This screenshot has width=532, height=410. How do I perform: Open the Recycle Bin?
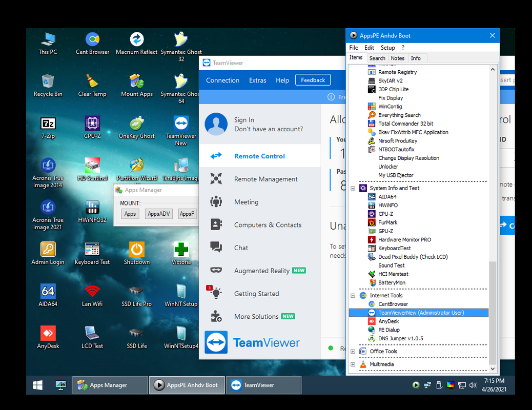pyautogui.click(x=48, y=86)
